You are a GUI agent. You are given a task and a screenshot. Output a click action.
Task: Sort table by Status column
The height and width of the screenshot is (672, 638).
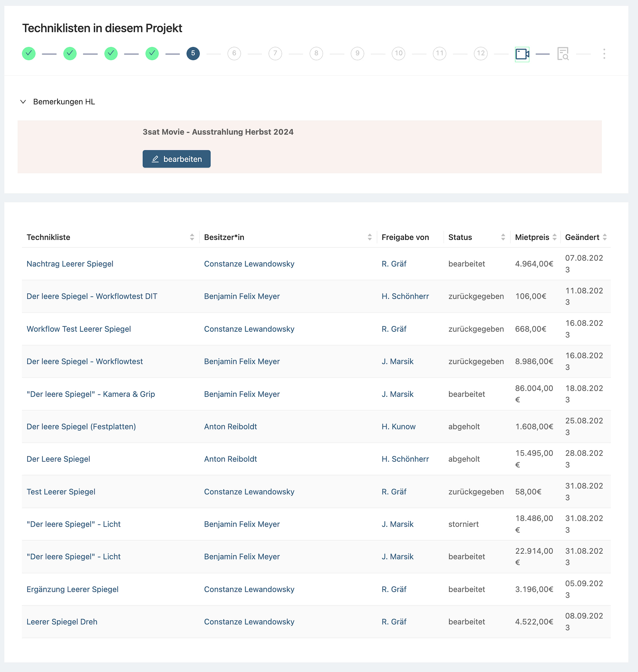pos(503,237)
